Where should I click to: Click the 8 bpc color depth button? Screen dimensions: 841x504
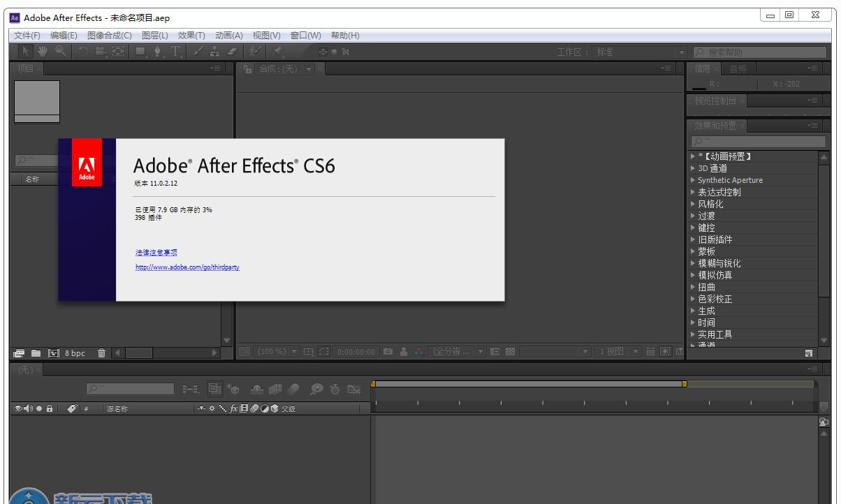click(75, 353)
